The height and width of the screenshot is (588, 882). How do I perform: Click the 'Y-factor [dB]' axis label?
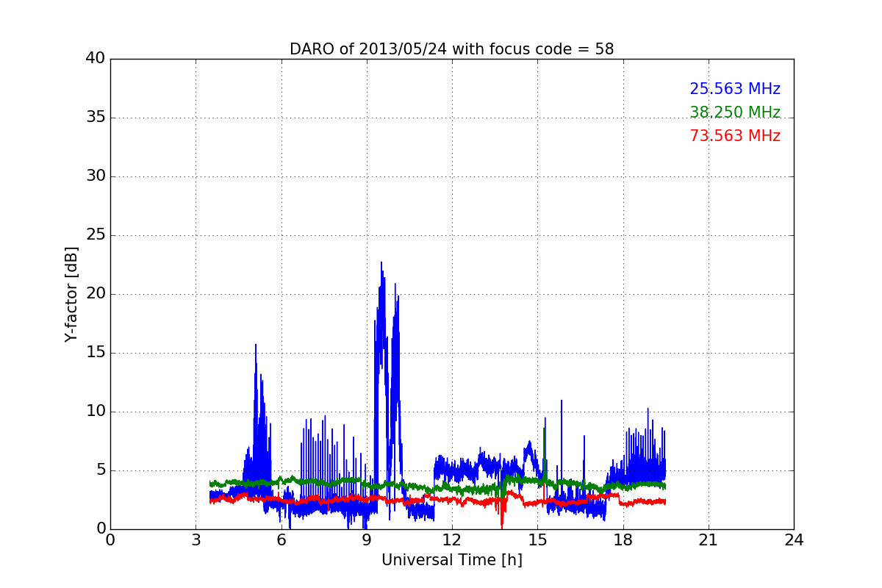pyautogui.click(x=71, y=294)
